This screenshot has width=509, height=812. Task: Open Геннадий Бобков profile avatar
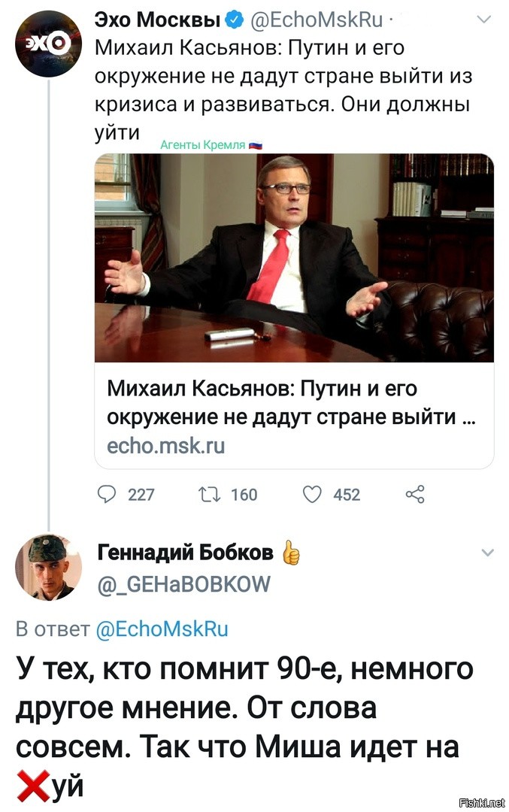point(48,567)
